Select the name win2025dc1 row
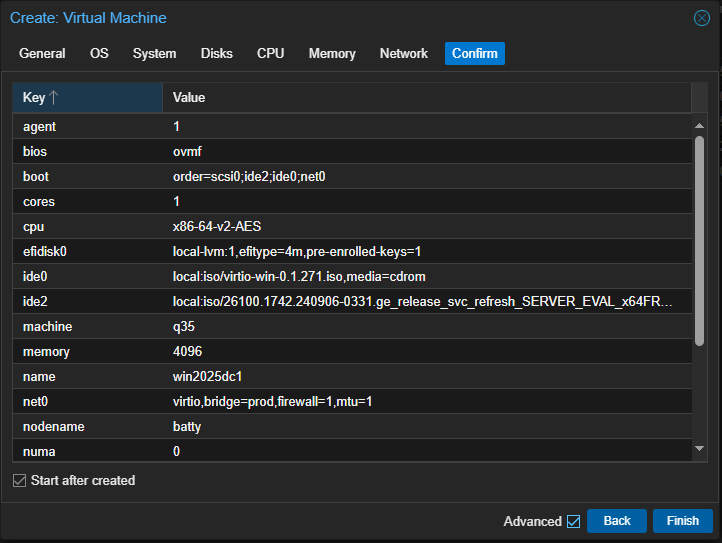 [x=350, y=377]
